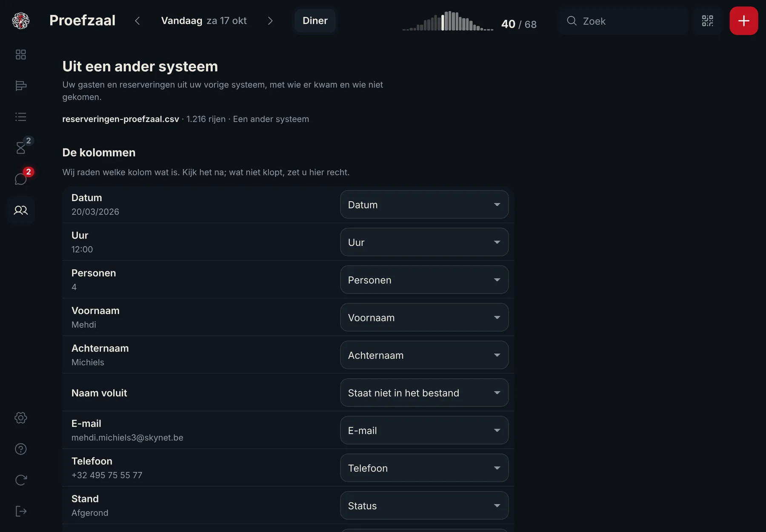Click the file name 'reserveringen-proefzaal.csv'
The image size is (766, 532).
(120, 119)
